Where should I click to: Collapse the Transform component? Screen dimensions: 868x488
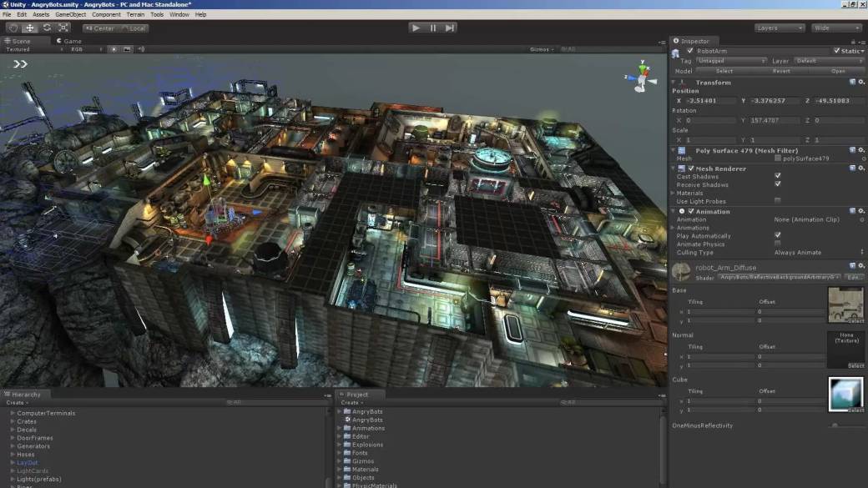[671, 82]
